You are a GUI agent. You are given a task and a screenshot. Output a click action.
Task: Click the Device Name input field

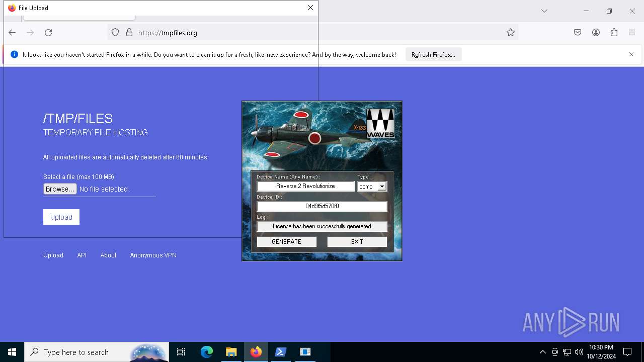tap(305, 186)
